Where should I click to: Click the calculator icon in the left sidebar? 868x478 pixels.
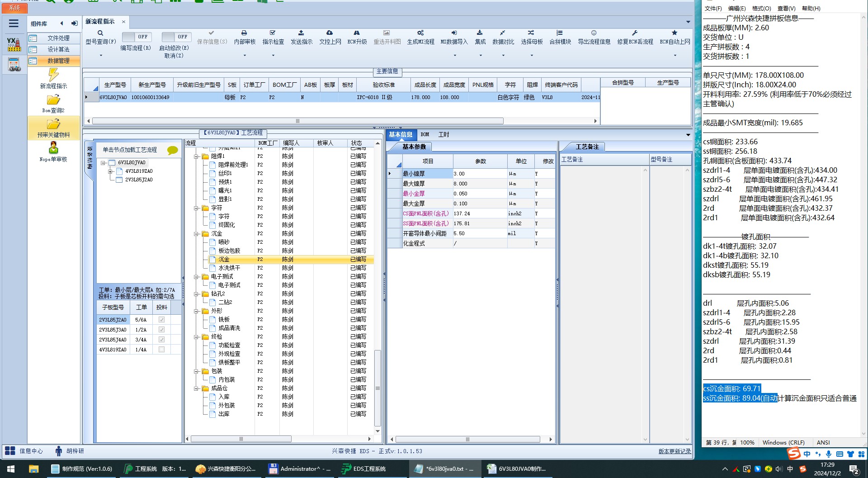[14, 65]
